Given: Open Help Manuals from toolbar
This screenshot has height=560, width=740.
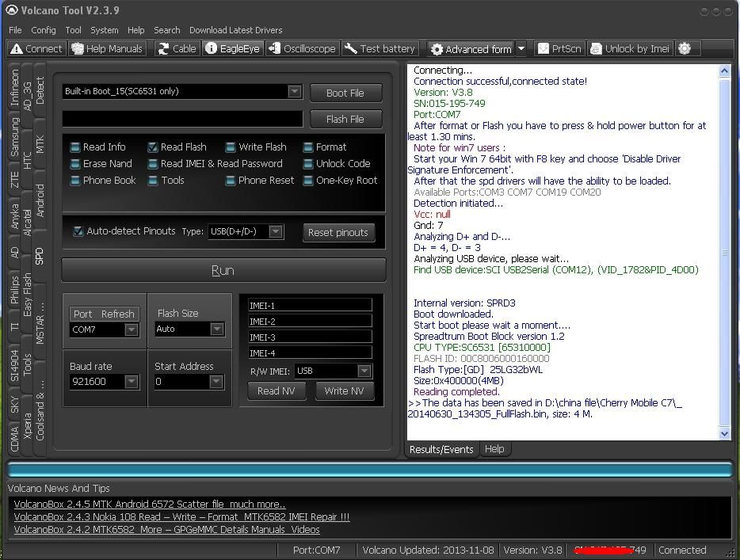Looking at the screenshot, I should (107, 48).
